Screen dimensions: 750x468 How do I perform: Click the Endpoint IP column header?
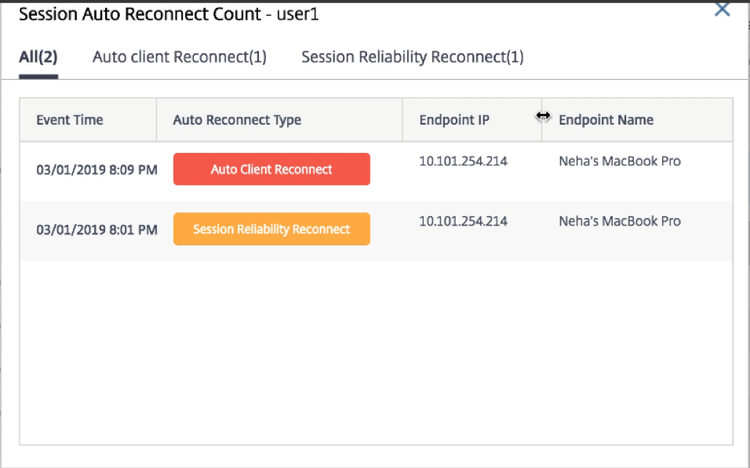454,120
